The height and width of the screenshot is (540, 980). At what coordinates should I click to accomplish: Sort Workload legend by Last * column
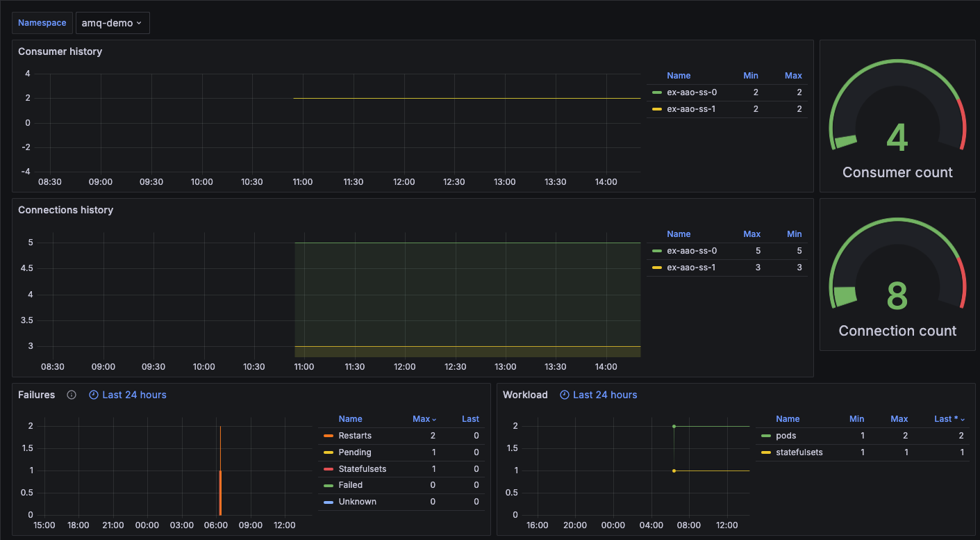pos(949,419)
